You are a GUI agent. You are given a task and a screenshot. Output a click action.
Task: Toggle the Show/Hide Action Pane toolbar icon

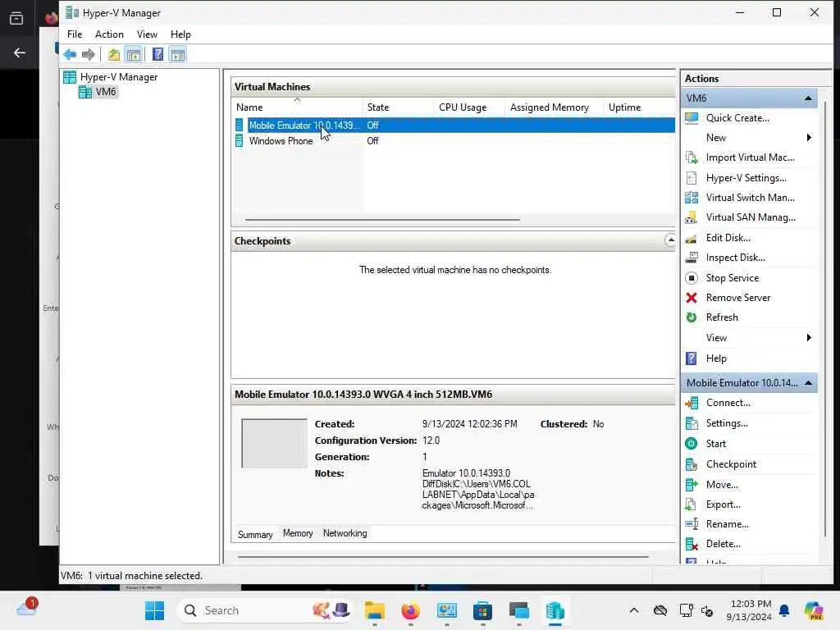click(x=177, y=54)
